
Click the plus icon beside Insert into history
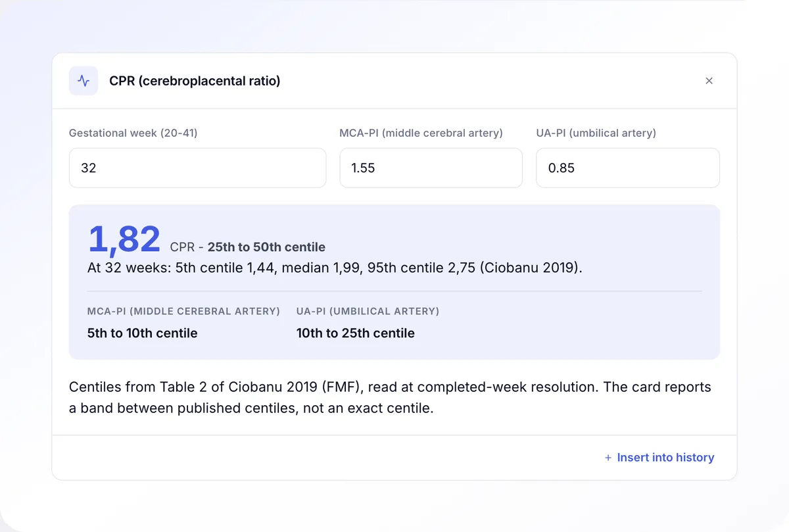click(x=608, y=458)
